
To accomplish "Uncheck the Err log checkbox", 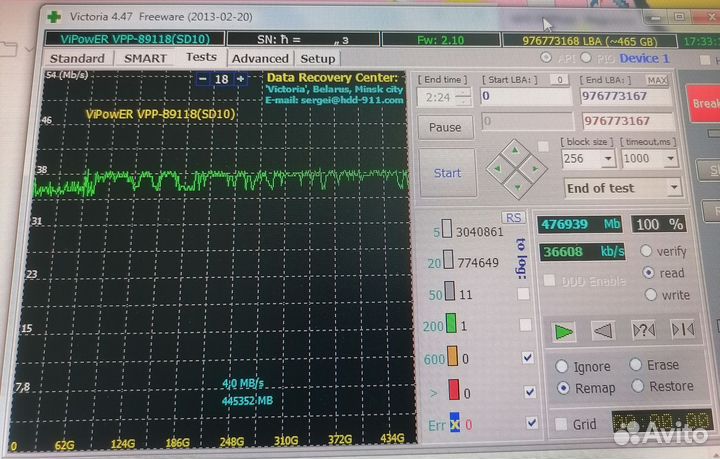I will tap(531, 422).
